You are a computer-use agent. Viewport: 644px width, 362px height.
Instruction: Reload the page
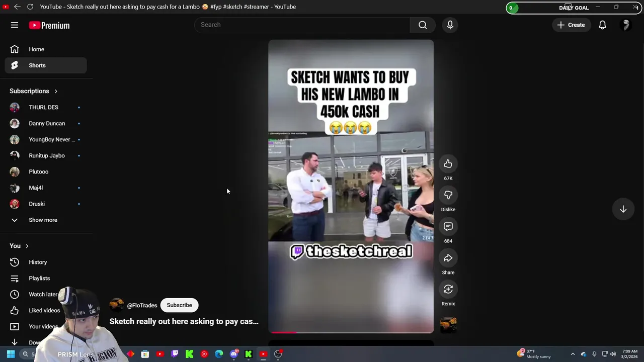(x=30, y=7)
